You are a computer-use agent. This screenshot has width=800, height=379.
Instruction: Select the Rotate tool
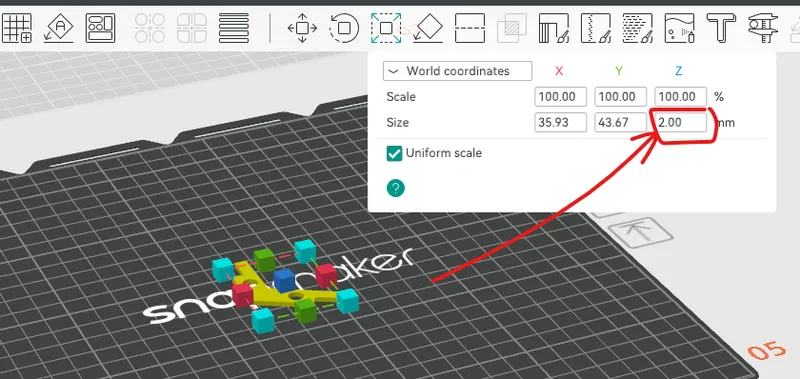point(344,28)
